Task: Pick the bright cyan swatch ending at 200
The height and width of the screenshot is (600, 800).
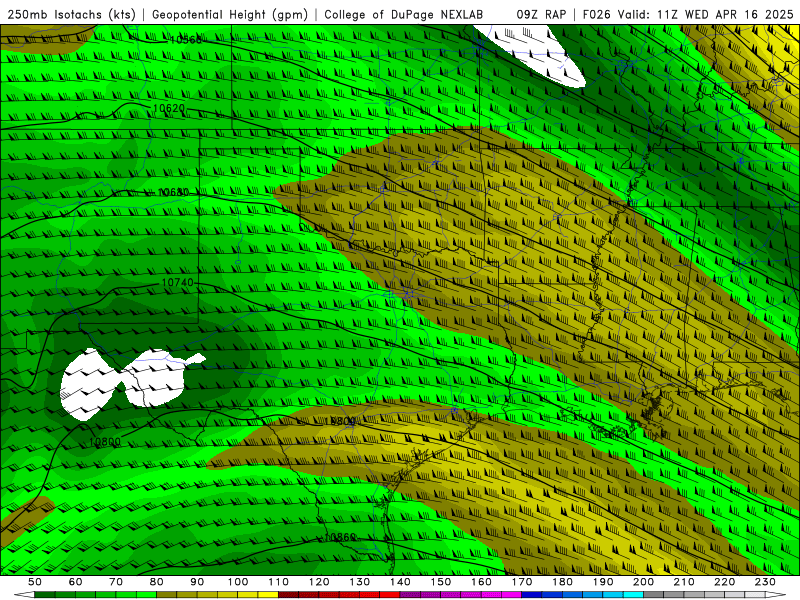Action: (x=633, y=595)
